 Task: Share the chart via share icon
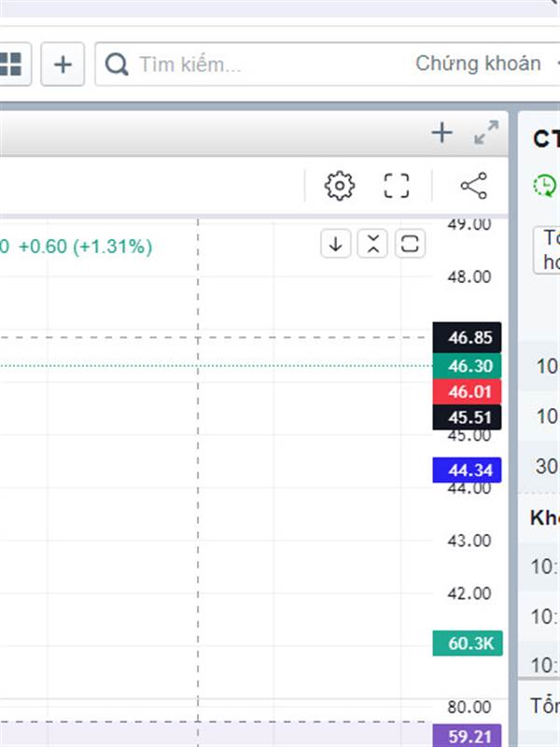[x=474, y=185]
